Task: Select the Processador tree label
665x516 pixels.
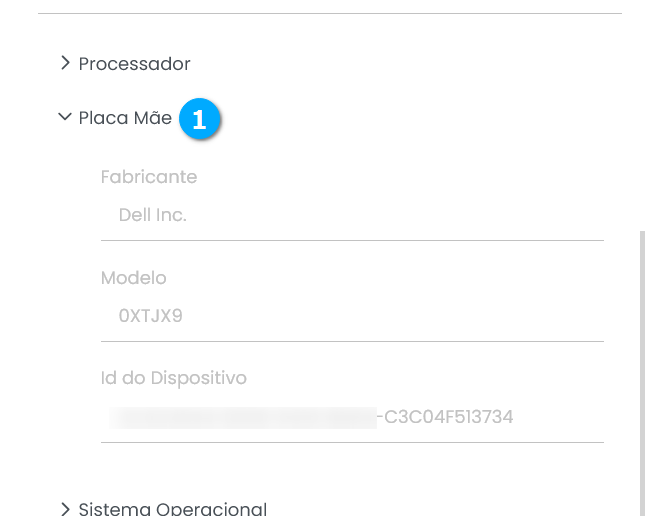Action: point(134,64)
